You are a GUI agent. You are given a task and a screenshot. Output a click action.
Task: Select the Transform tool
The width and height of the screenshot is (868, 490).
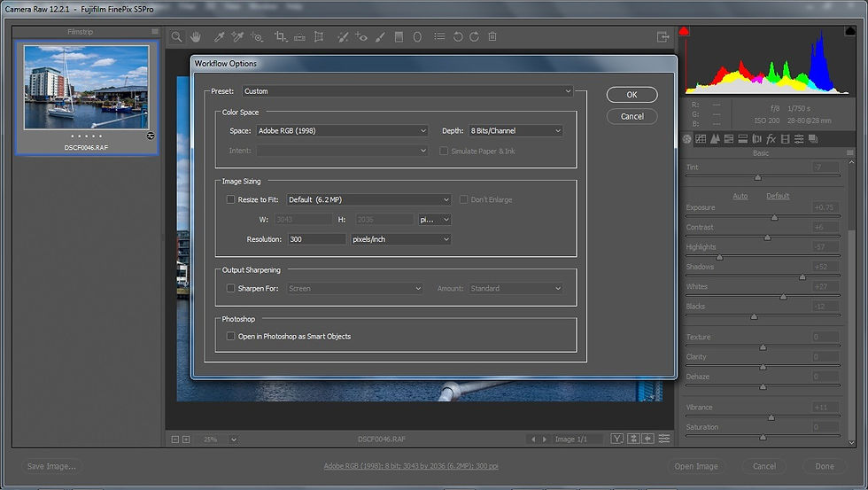coord(319,36)
